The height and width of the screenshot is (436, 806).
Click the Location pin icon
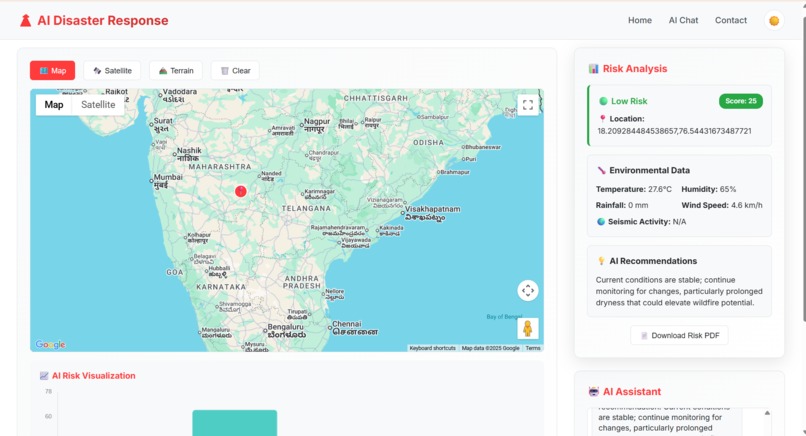tap(602, 119)
